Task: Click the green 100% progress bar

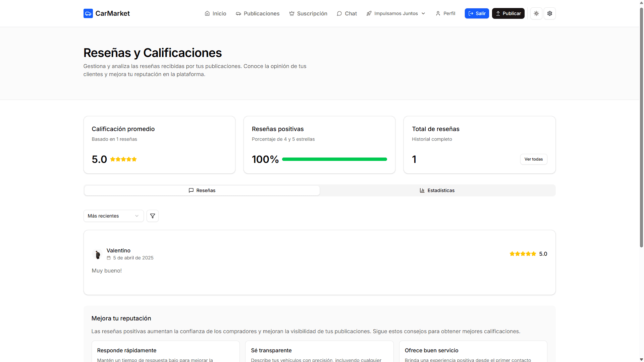Action: pos(334,159)
